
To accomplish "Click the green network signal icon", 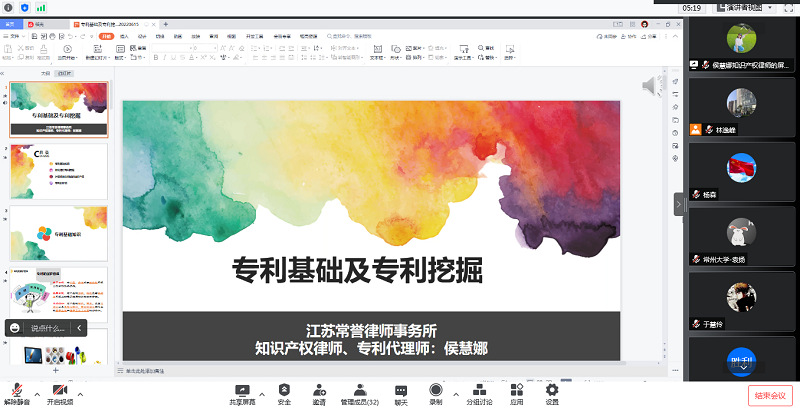I will tap(41, 8).
